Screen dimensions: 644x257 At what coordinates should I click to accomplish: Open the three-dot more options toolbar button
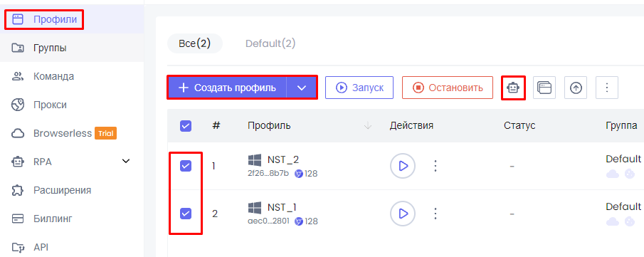point(606,88)
